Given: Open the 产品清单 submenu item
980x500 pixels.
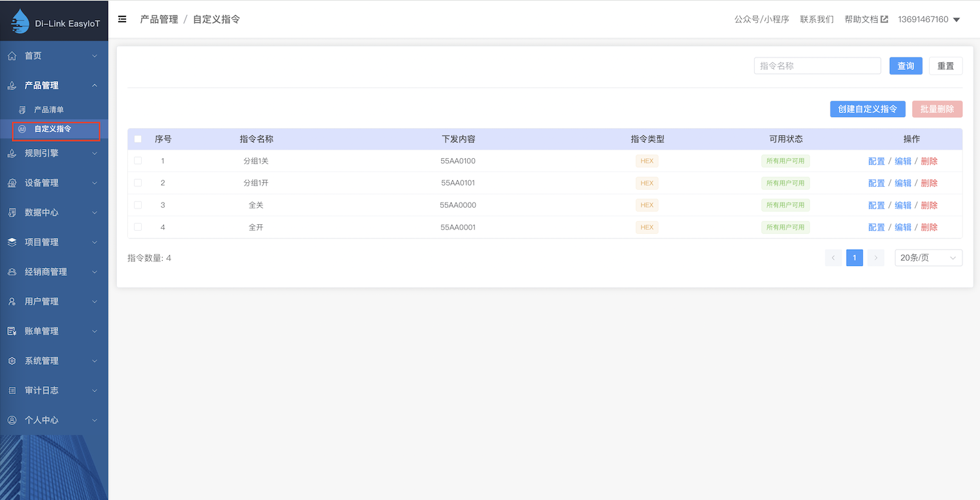Looking at the screenshot, I should pyautogui.click(x=49, y=110).
